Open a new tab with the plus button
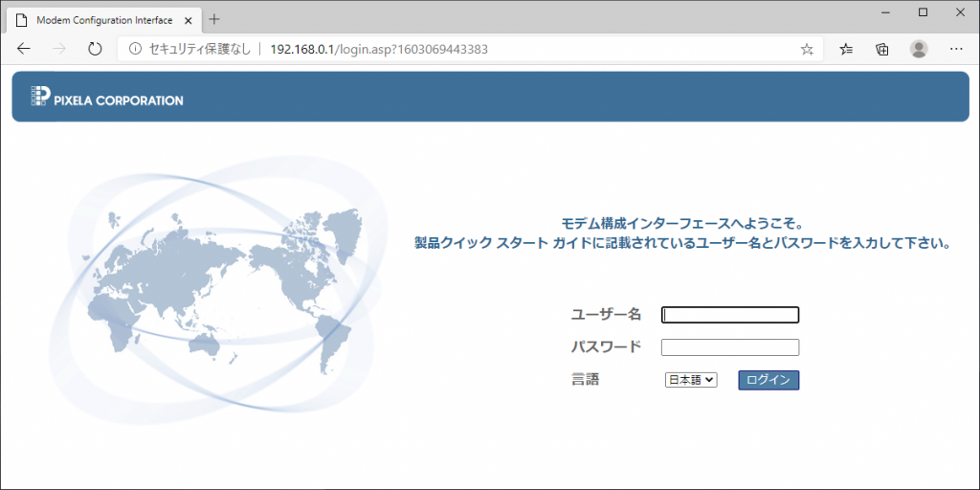This screenshot has width=980, height=490. (x=214, y=19)
